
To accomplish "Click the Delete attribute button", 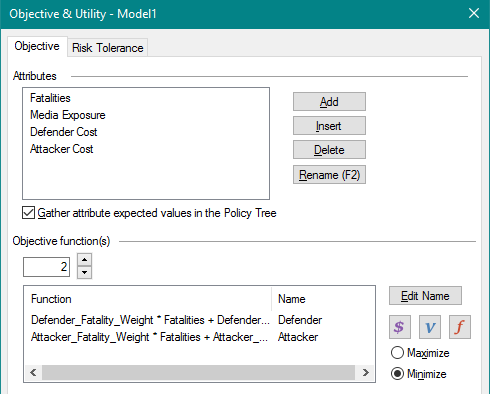I will point(329,150).
